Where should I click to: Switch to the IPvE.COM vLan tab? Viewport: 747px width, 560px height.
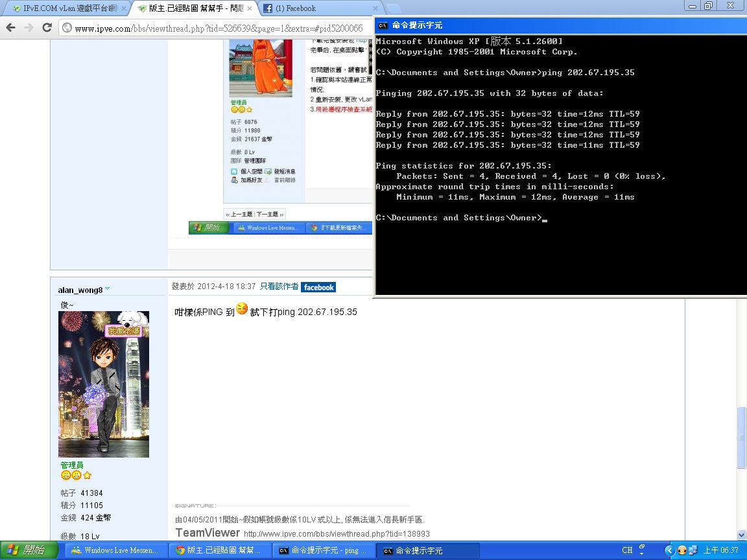click(x=65, y=8)
